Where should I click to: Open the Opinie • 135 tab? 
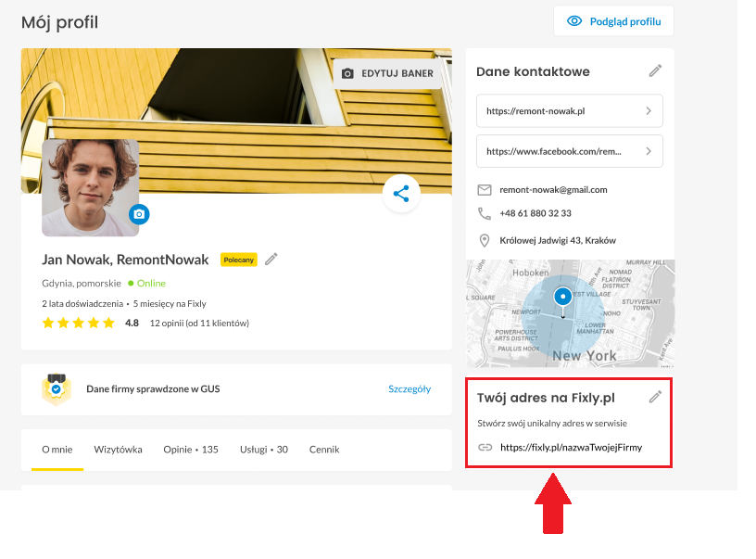pos(191,450)
